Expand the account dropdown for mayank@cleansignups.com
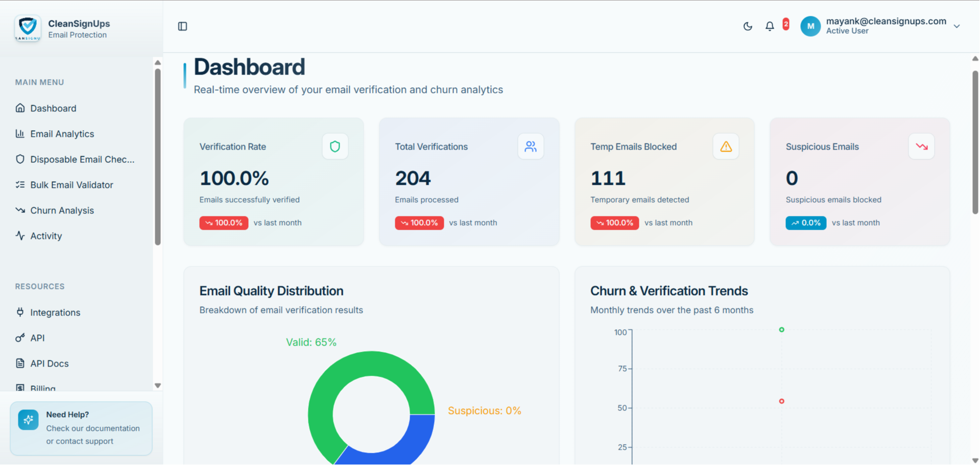The width and height of the screenshot is (980, 465). pos(957,26)
